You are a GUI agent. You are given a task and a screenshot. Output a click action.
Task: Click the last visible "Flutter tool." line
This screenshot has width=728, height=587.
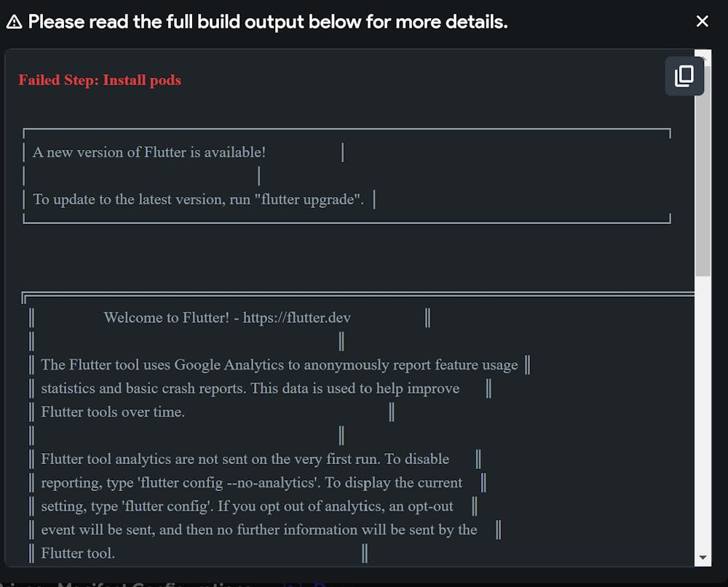(x=78, y=554)
